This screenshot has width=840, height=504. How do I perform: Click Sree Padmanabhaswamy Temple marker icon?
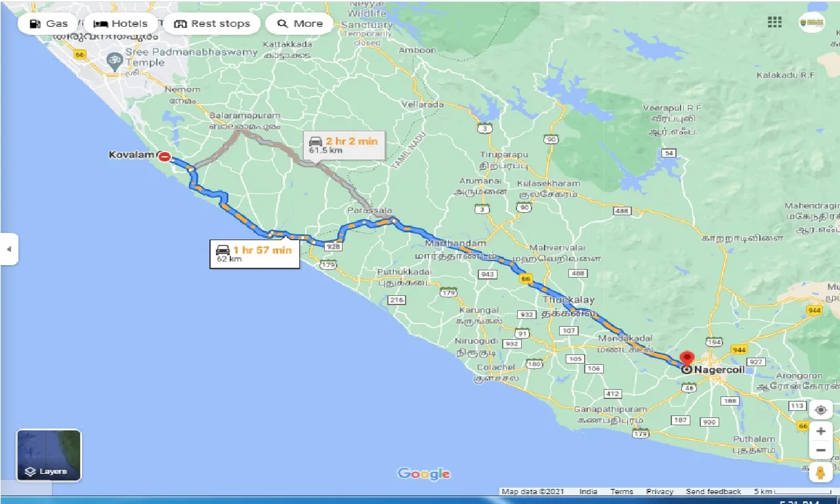(114, 61)
